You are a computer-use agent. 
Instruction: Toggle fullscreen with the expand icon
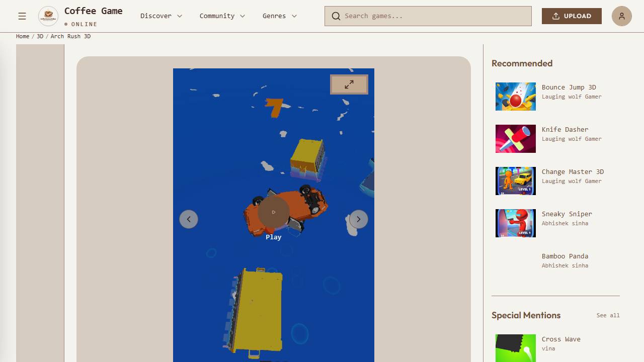click(349, 84)
